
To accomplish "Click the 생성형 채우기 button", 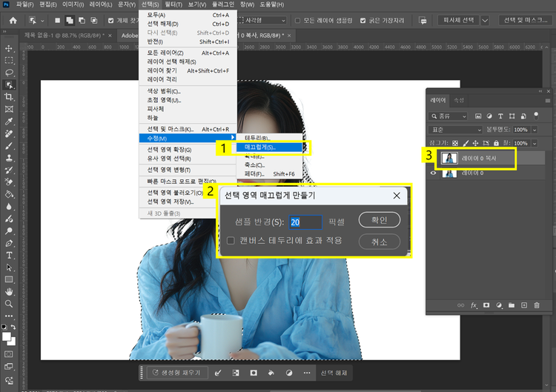I will point(177,373).
